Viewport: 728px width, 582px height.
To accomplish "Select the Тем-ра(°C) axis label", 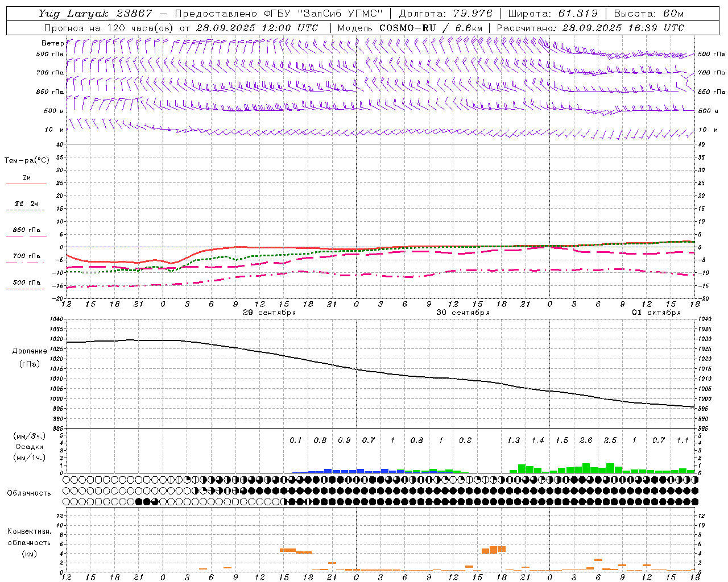I will (x=27, y=161).
